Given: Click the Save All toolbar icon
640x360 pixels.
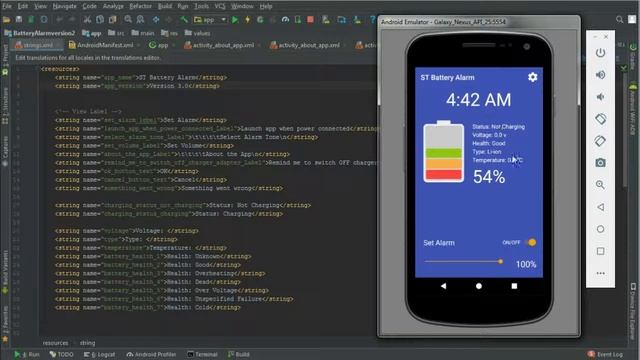Looking at the screenshot, I should tap(19, 19).
